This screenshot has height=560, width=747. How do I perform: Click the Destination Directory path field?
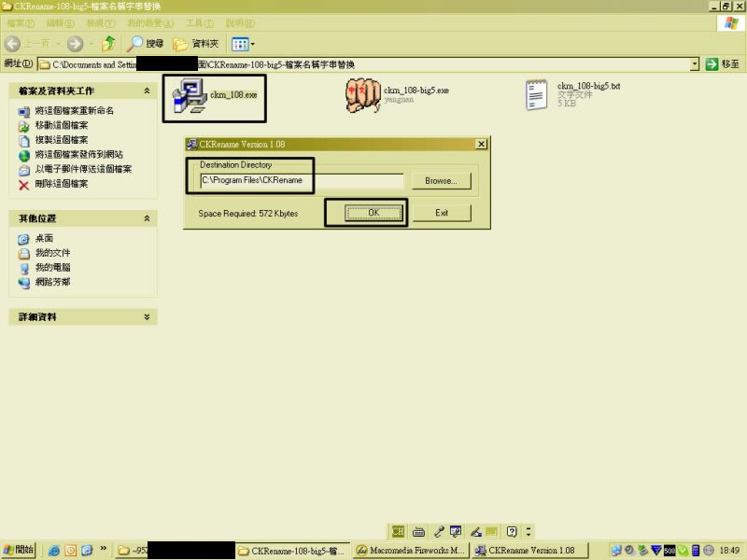[302, 180]
